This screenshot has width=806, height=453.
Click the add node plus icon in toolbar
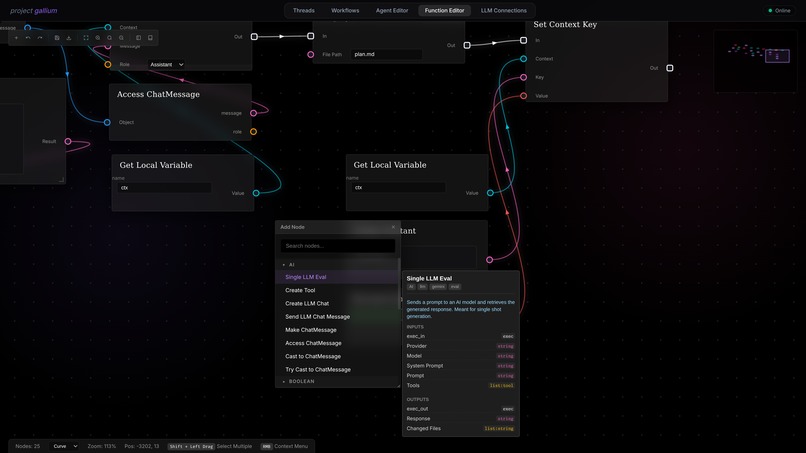click(x=16, y=38)
